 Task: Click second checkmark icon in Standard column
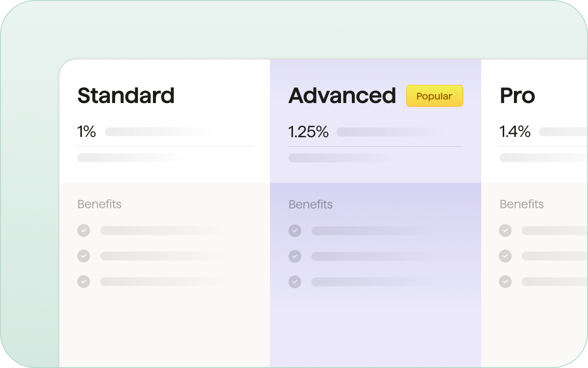coord(84,256)
